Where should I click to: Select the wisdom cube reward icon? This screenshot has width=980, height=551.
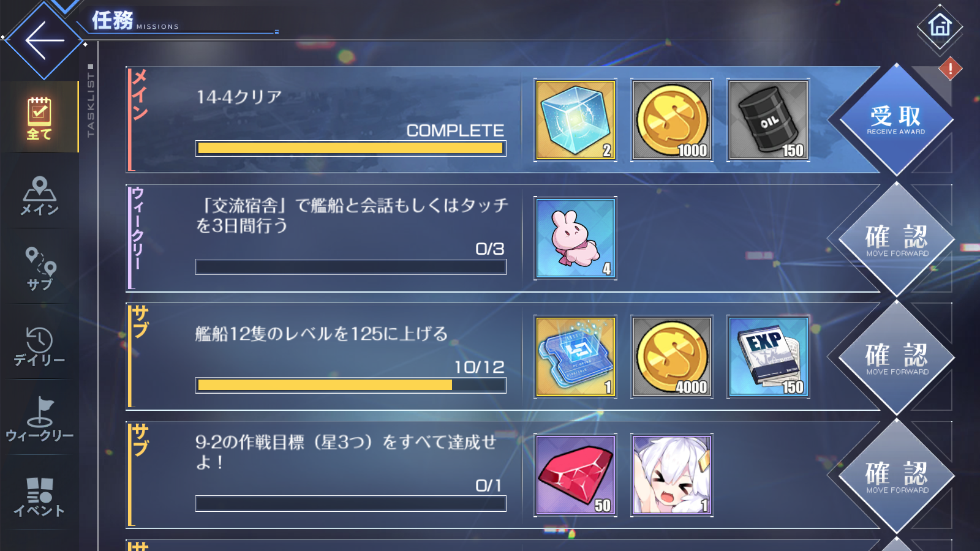[x=575, y=120]
